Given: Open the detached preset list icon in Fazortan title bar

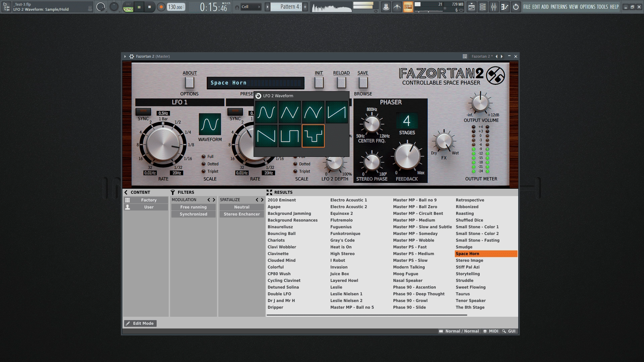Looking at the screenshot, I should 465,56.
